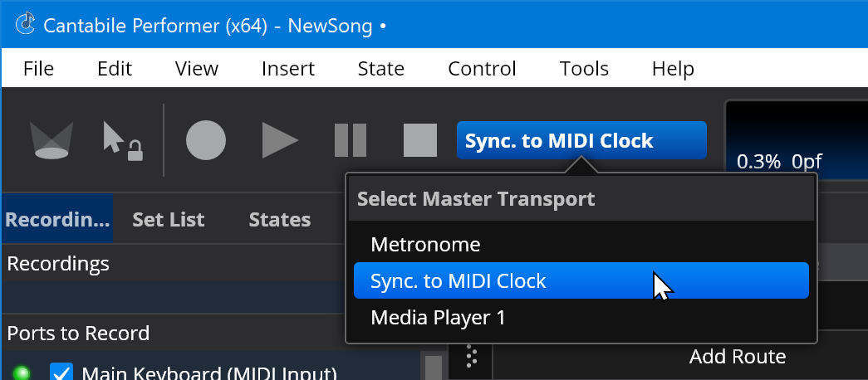Stop the transport
The image size is (868, 380).
click(x=420, y=140)
